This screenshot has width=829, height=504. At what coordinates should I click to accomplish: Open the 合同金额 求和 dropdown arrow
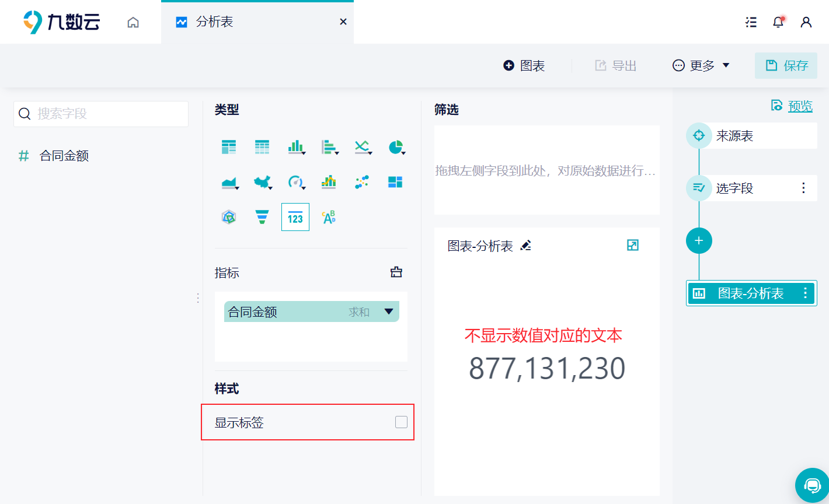pos(389,311)
